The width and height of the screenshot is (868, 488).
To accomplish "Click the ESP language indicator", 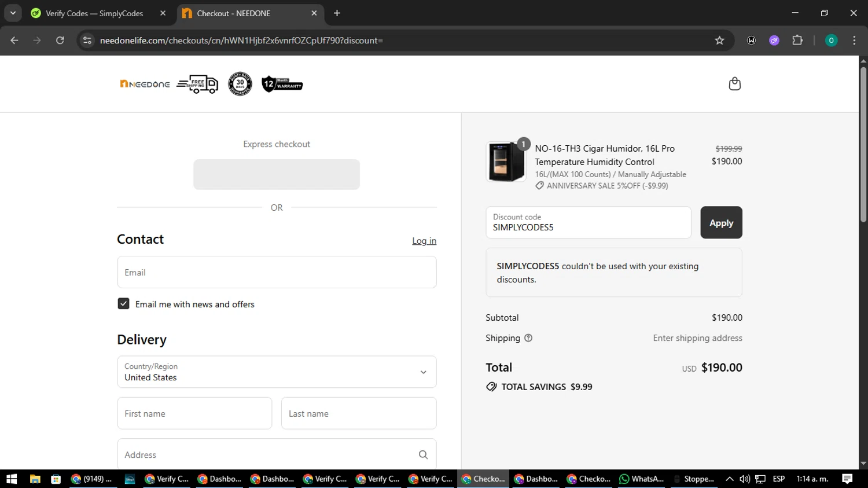I will (x=779, y=479).
